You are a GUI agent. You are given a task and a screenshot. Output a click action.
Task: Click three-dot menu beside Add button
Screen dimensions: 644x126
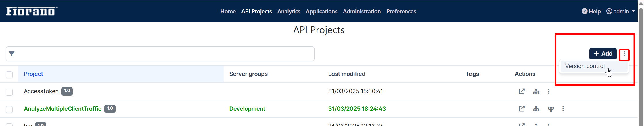pyautogui.click(x=624, y=54)
